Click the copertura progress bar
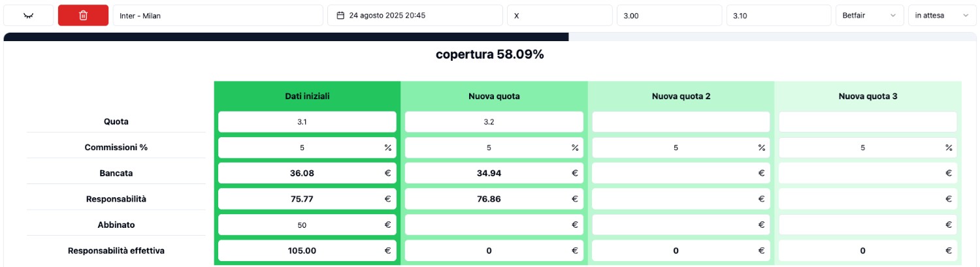Image resolution: width=980 pixels, height=267 pixels. coord(490,37)
